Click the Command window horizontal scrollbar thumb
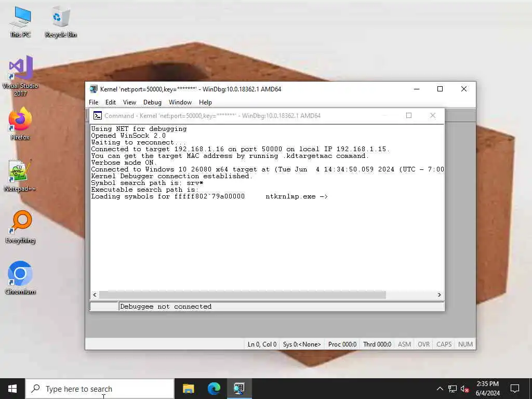This screenshot has height=399, width=532. tap(242, 295)
